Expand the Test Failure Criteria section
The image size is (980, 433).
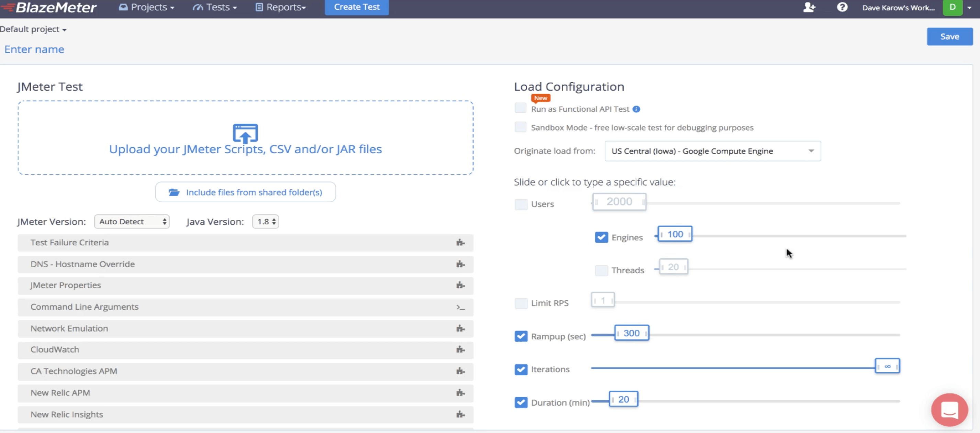point(245,243)
